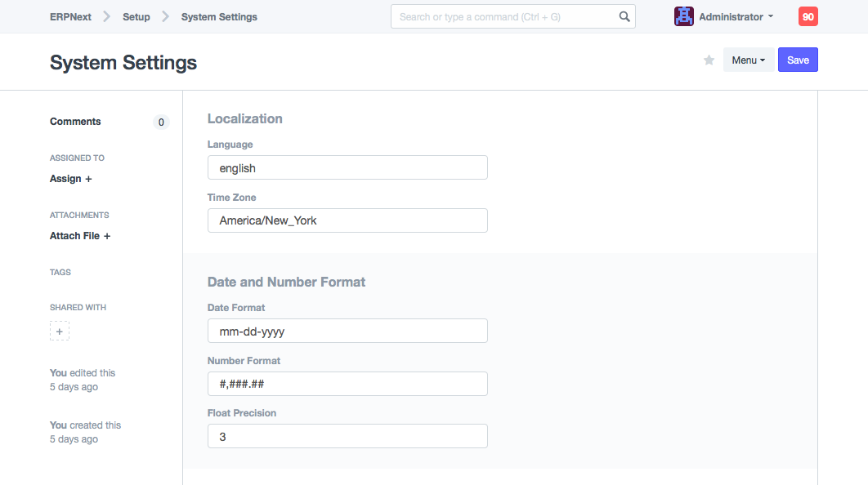Click Attach File + link
The width and height of the screenshot is (868, 485).
79,236
